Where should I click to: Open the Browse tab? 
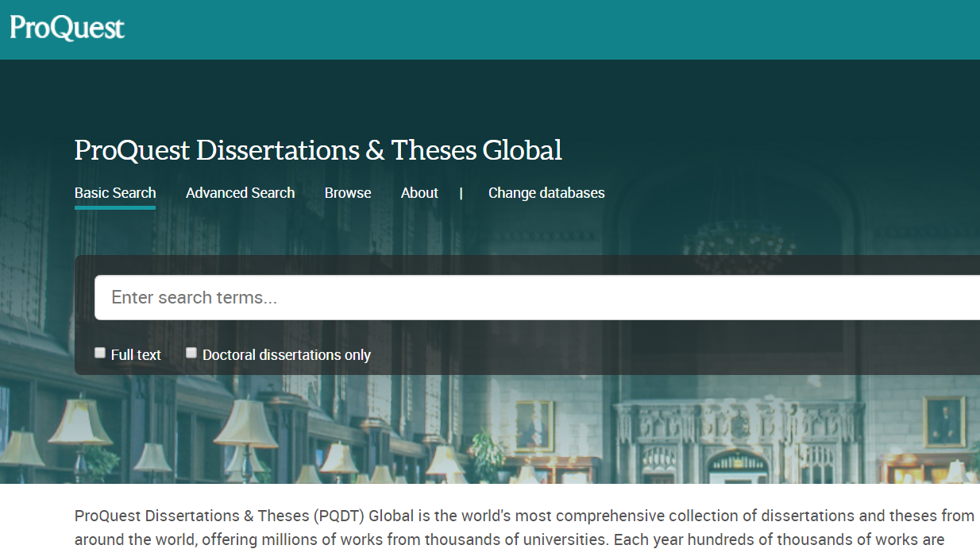[x=348, y=193]
